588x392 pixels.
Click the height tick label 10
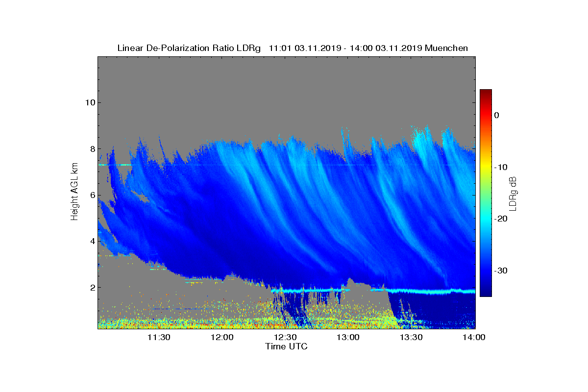pos(90,102)
